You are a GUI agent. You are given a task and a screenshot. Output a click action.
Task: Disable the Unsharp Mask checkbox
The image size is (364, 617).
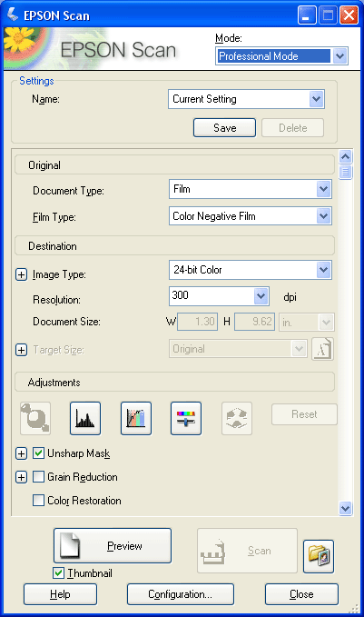pyautogui.click(x=38, y=453)
